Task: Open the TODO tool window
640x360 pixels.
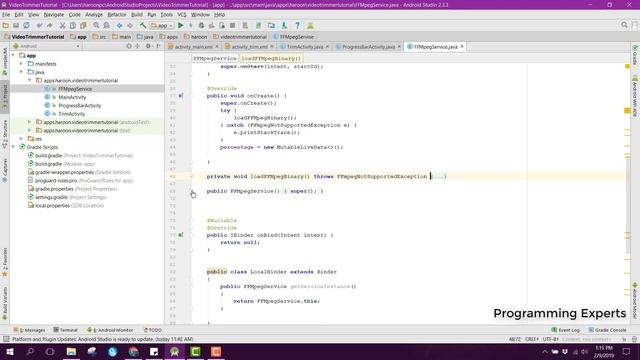Action: [153, 330]
